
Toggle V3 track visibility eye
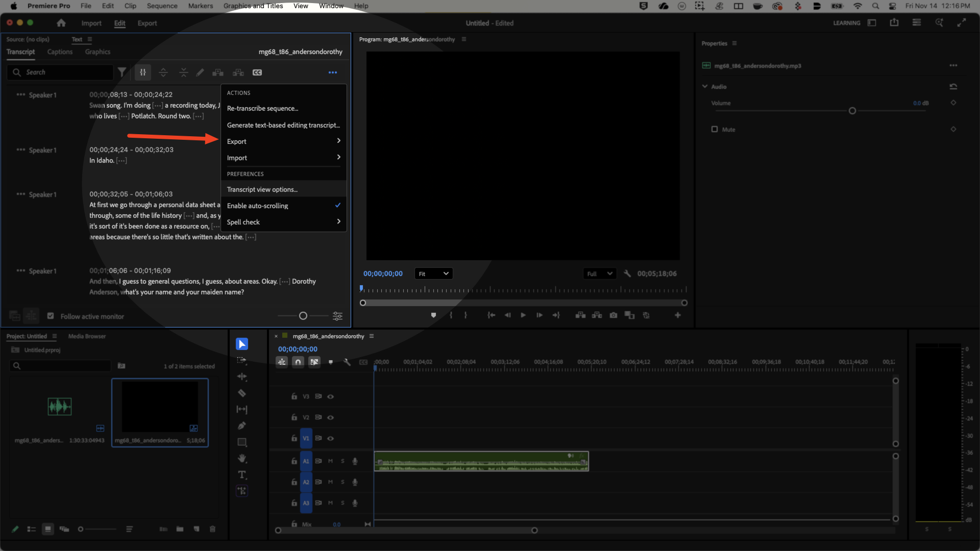(x=331, y=396)
